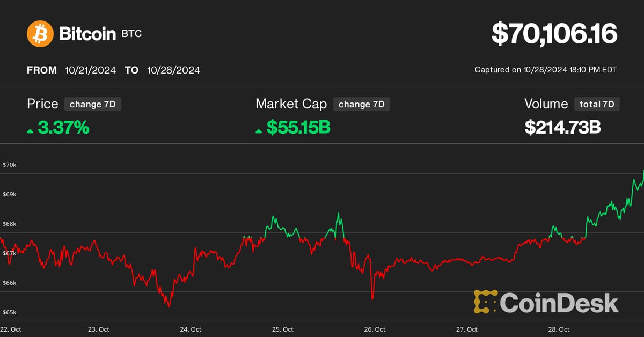Select the Bitcoin name heading
The width and height of the screenshot is (644, 337).
click(87, 34)
